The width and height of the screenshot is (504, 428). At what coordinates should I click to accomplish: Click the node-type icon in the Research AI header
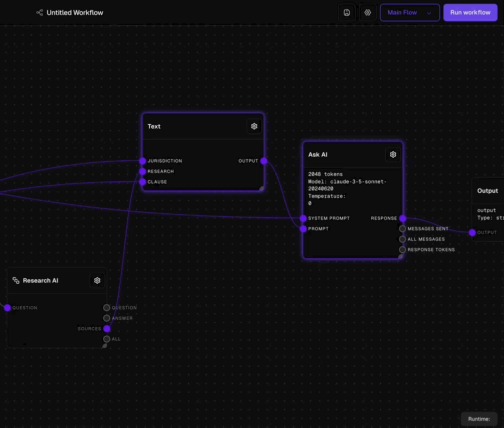click(x=15, y=280)
